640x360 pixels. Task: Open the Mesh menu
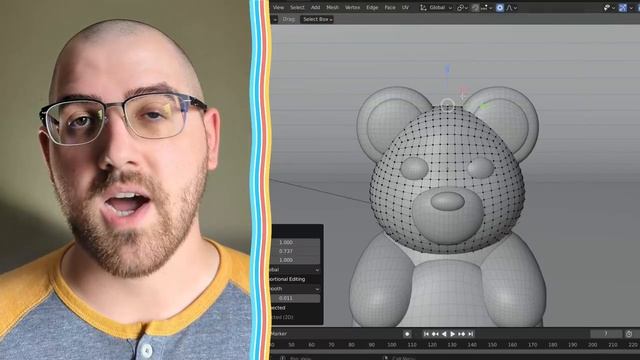point(332,7)
